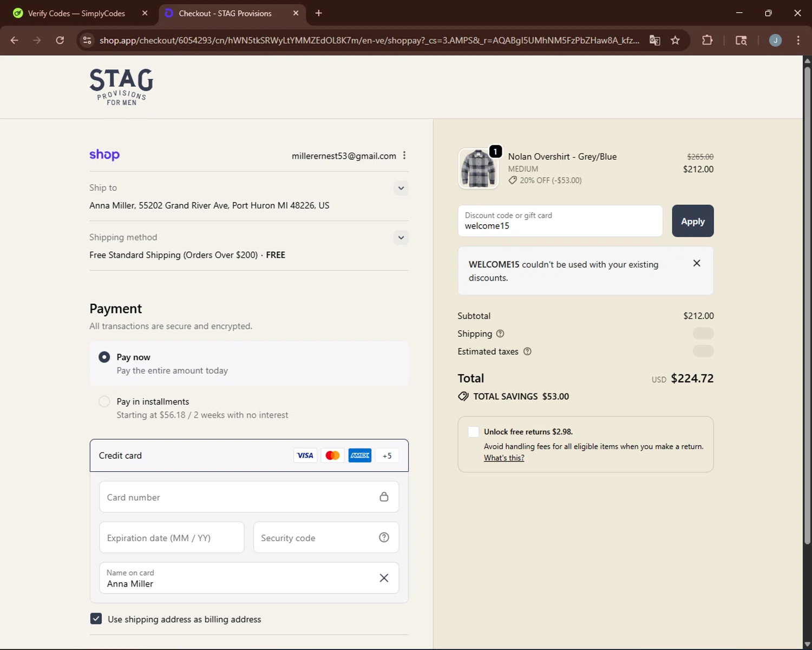
Task: Bookmark this page with star icon
Action: tap(675, 40)
